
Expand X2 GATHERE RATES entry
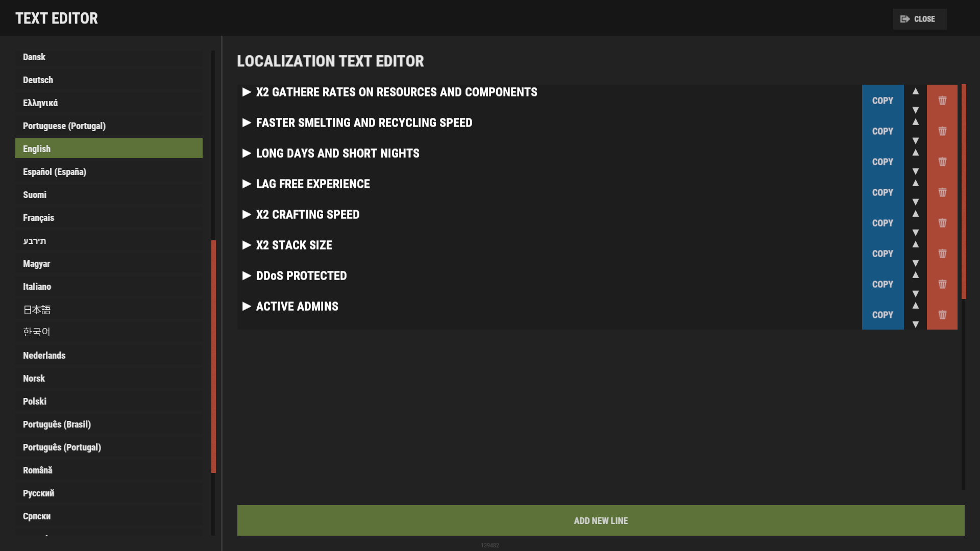[247, 92]
